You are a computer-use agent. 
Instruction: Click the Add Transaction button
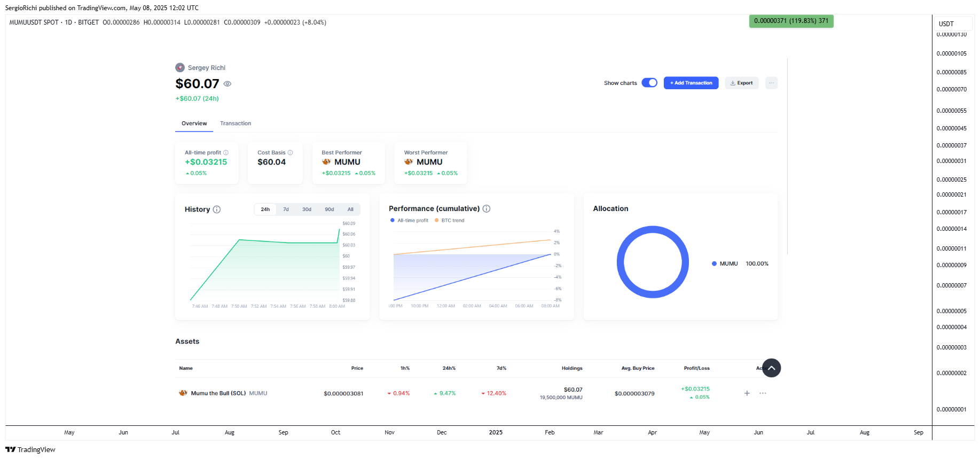[691, 83]
